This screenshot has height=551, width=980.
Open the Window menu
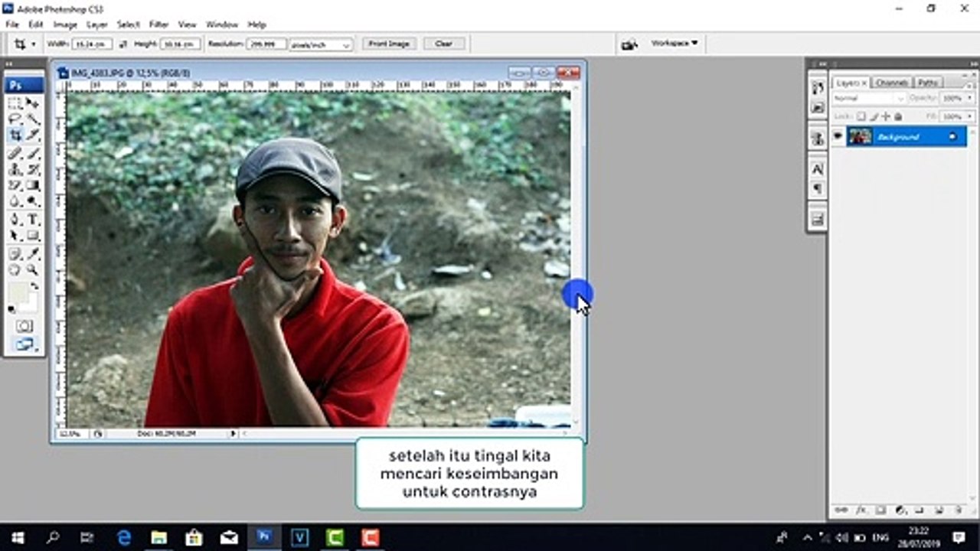222,24
